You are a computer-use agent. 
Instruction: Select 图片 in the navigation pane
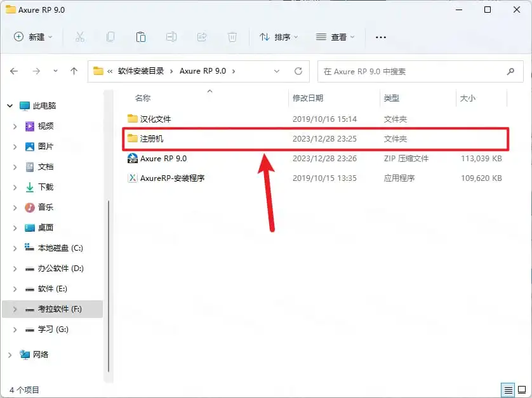(x=46, y=147)
